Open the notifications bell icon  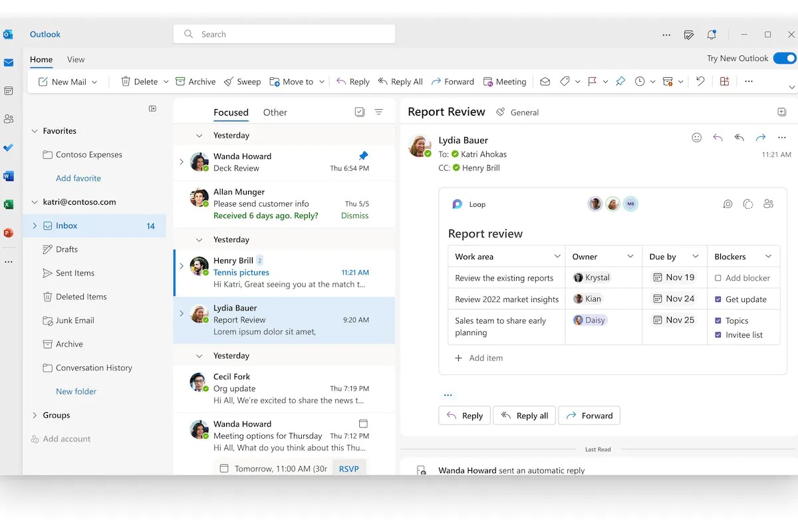(712, 35)
